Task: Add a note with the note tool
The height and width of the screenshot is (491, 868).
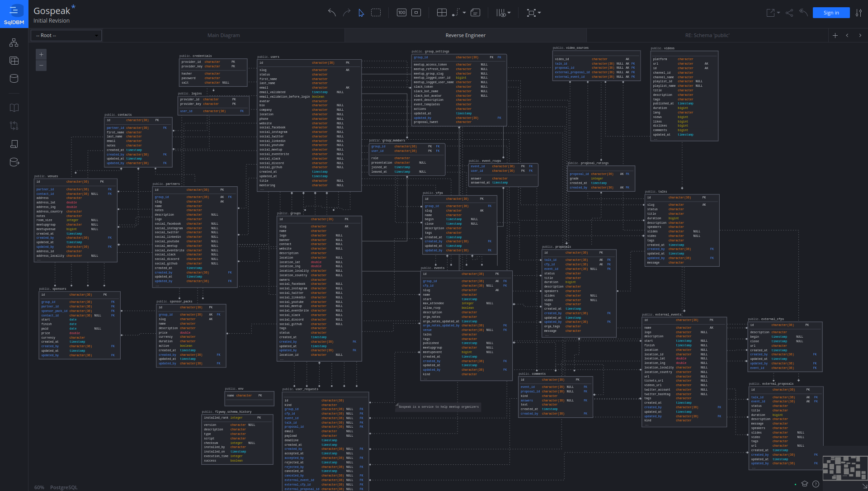Action: 475,13
